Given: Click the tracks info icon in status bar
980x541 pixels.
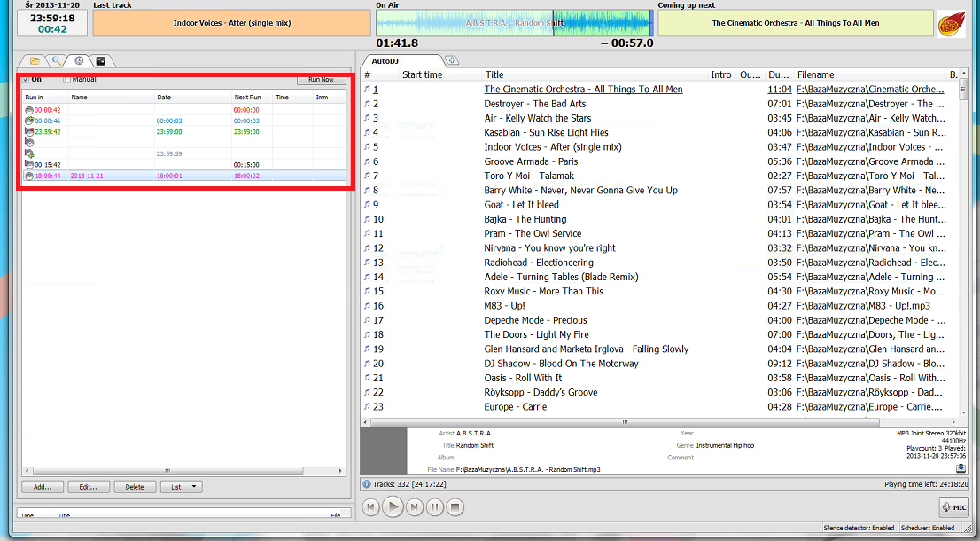Looking at the screenshot, I should tap(366, 484).
